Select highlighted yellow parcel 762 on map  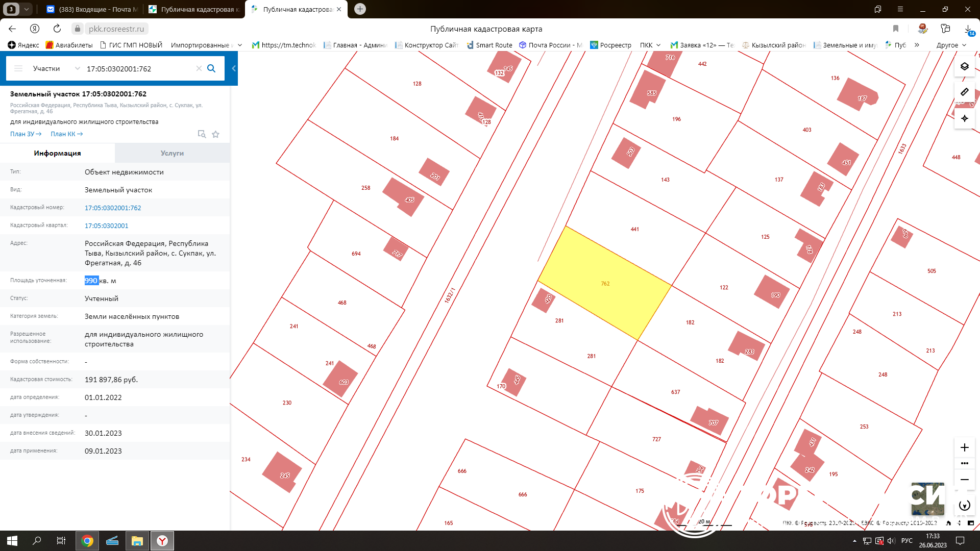click(605, 283)
